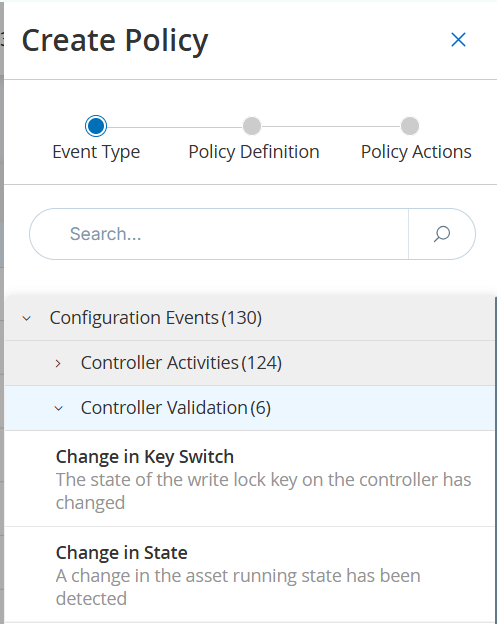Click the Configuration Events (130) category label
Screen dimensions: 497x624
[x=156, y=318]
